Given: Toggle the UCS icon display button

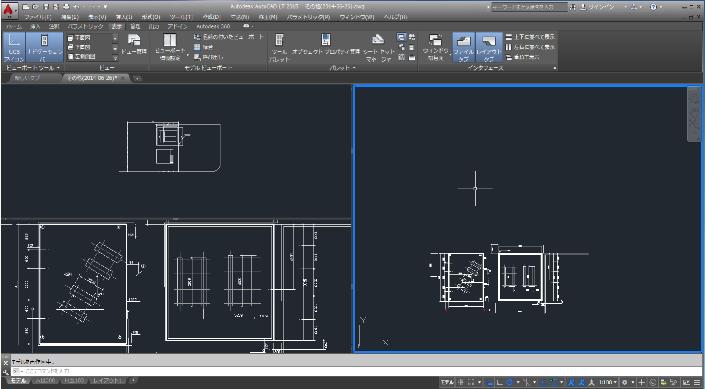Looking at the screenshot, I should tap(14, 47).
